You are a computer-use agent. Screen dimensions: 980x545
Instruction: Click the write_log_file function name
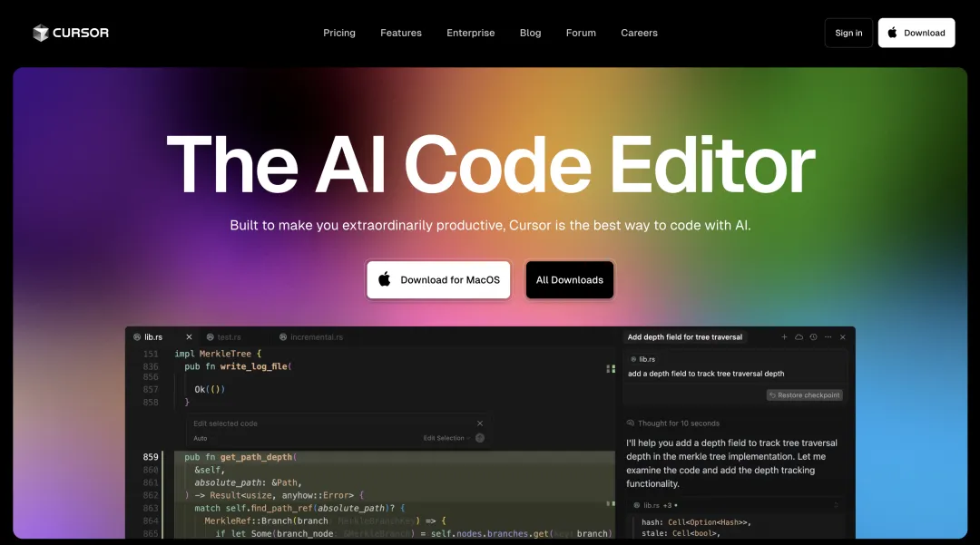pos(253,366)
